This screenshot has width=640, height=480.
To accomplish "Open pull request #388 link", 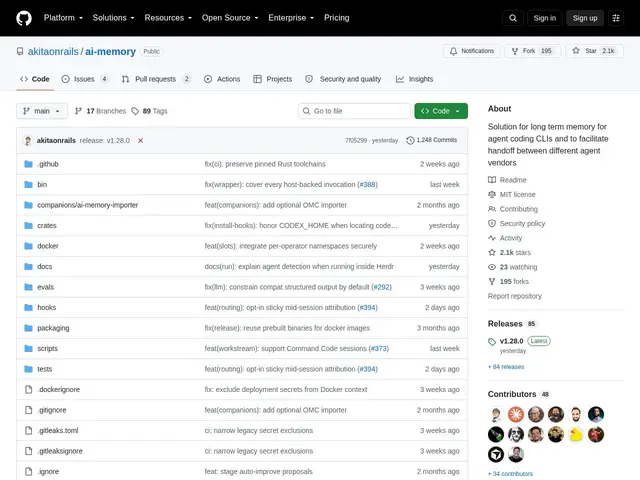I will [367, 184].
